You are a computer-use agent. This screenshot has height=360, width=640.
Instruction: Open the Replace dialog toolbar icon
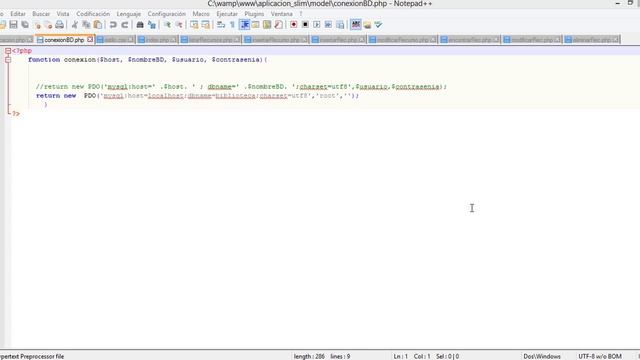(x=152, y=25)
